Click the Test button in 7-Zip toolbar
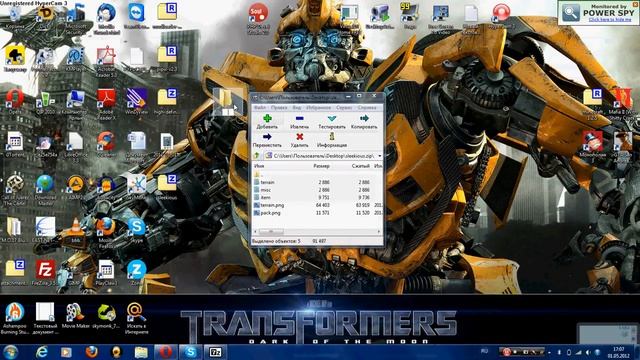The width and height of the screenshot is (640, 360). coord(332,121)
